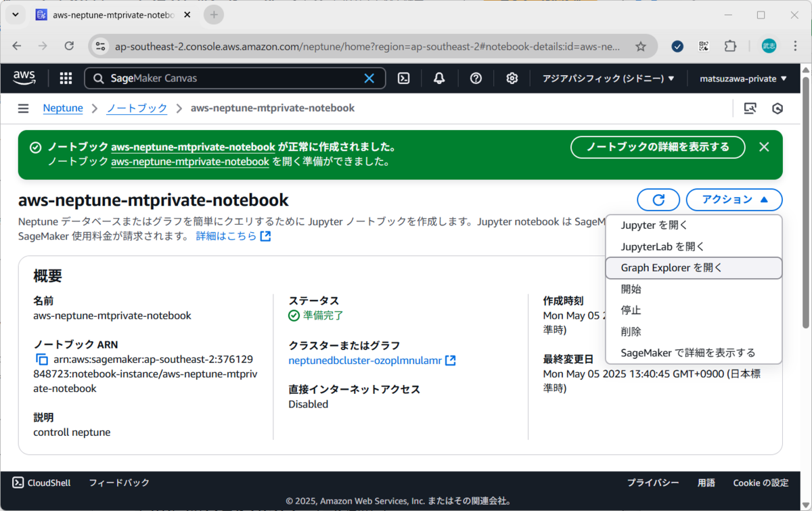Open the console settings gear

click(x=512, y=79)
